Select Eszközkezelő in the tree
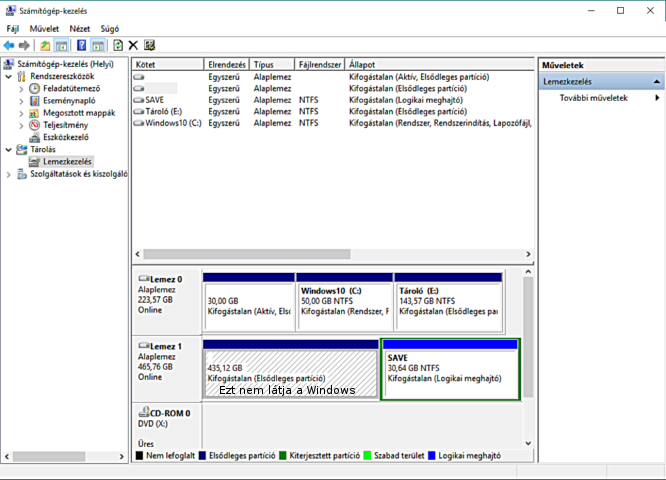 [66, 137]
